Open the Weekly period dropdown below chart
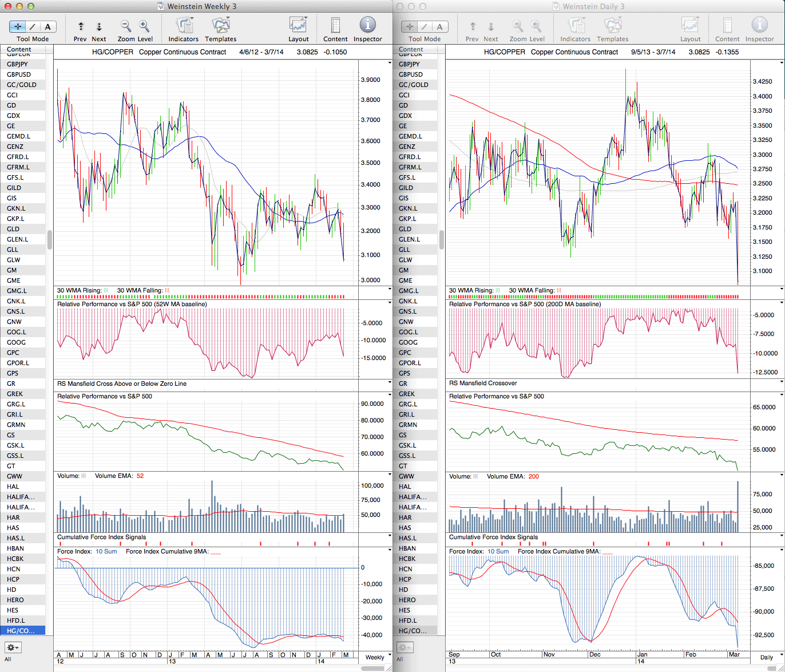 [x=375, y=657]
